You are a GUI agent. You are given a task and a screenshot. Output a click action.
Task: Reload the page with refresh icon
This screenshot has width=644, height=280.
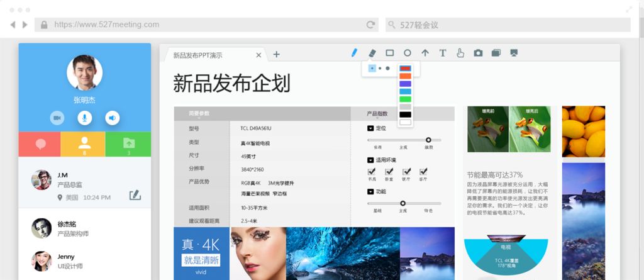pos(370,25)
